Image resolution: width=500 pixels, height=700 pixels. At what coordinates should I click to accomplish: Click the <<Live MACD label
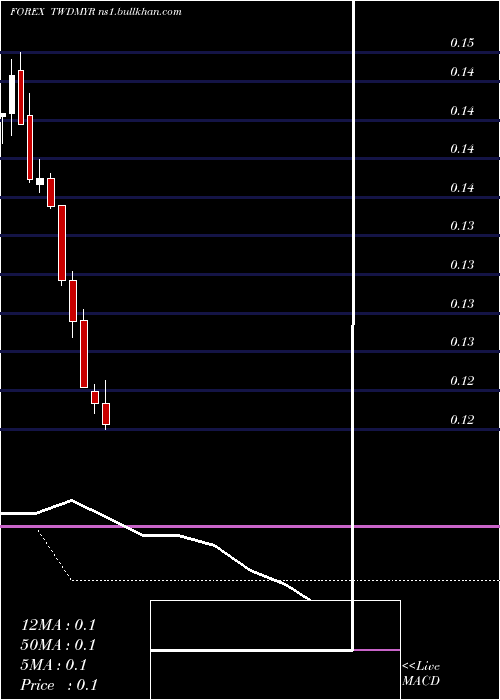coord(421,674)
